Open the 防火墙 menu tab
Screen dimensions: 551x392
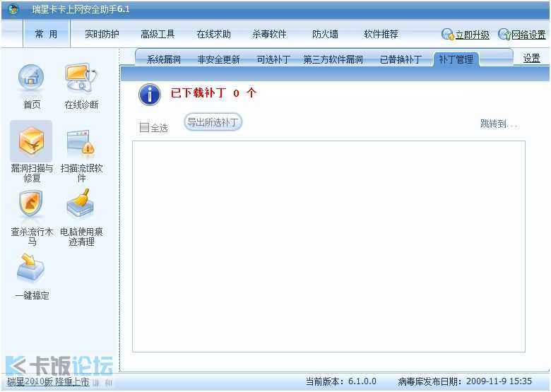tap(325, 34)
